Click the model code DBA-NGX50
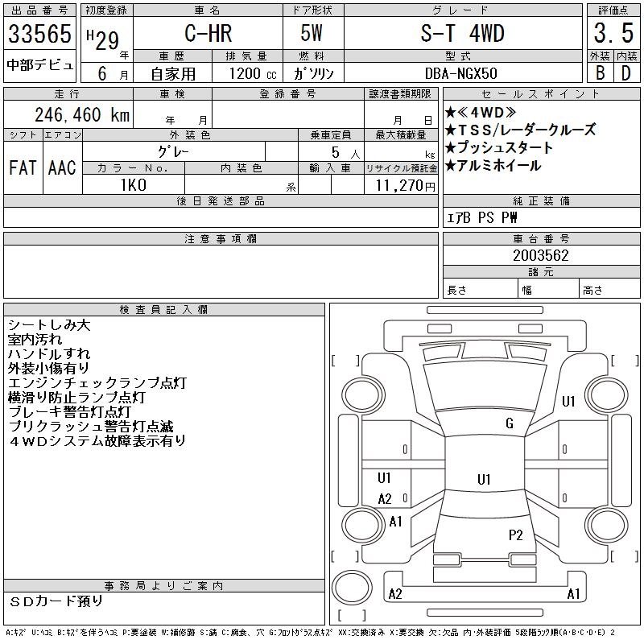Image resolution: width=644 pixels, height=644 pixels. [x=460, y=73]
